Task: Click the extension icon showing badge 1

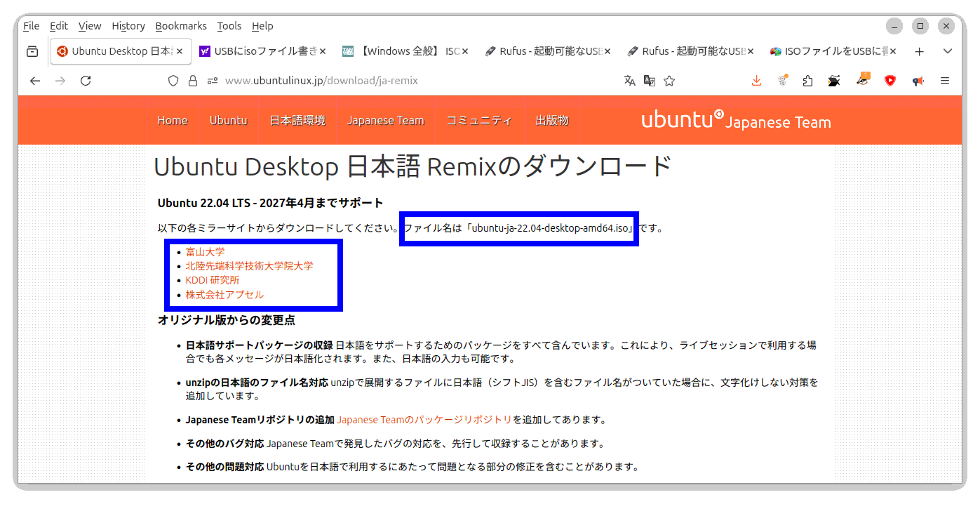Action: 864,80
